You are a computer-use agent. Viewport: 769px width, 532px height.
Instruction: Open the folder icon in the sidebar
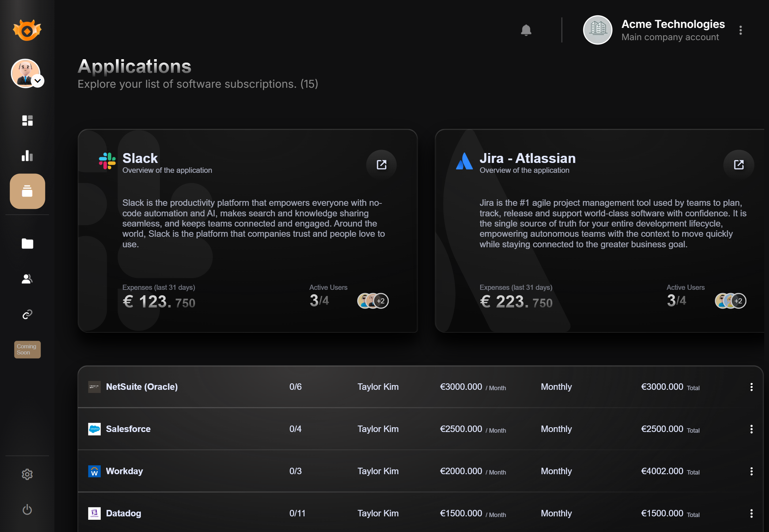[27, 244]
